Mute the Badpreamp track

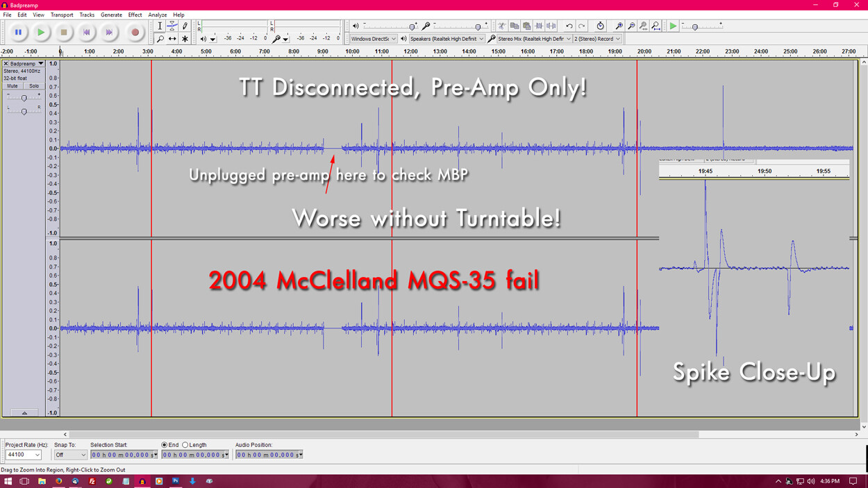tap(13, 86)
